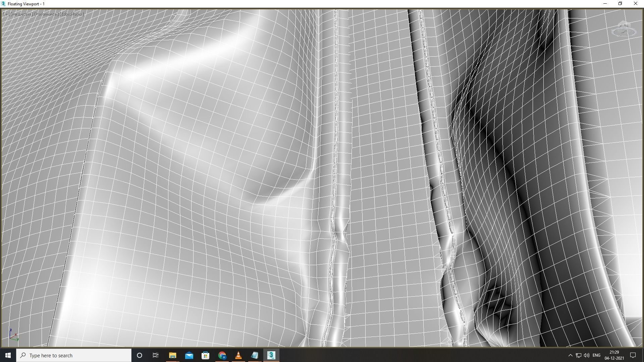Switch to VLC media player on taskbar
Image resolution: width=644 pixels, height=362 pixels.
(x=238, y=355)
